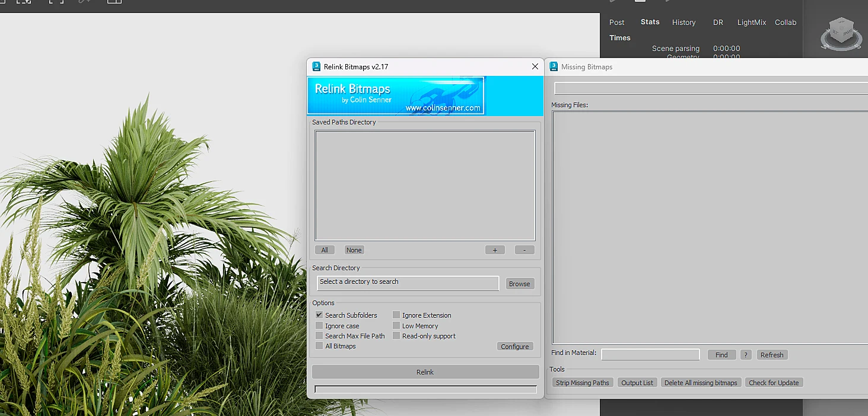
Task: Enable Read-only support checkbox
Action: point(396,336)
